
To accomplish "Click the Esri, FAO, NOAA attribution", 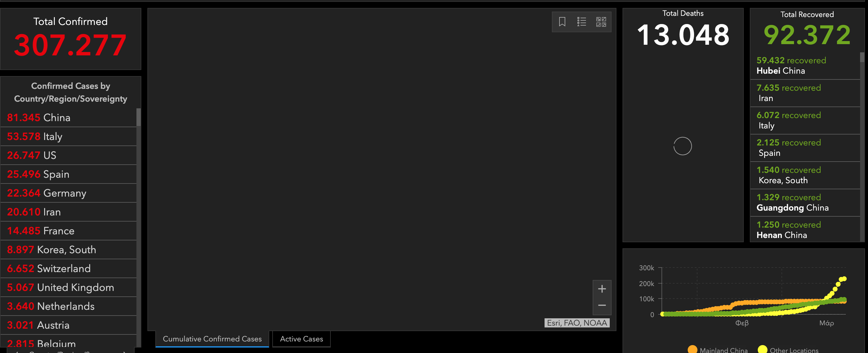I will pyautogui.click(x=577, y=323).
